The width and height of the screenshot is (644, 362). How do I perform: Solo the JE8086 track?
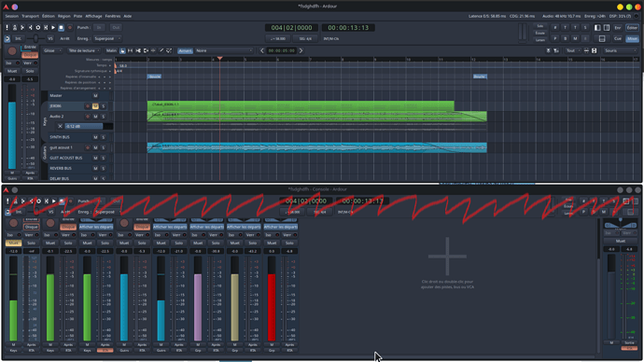point(103,106)
